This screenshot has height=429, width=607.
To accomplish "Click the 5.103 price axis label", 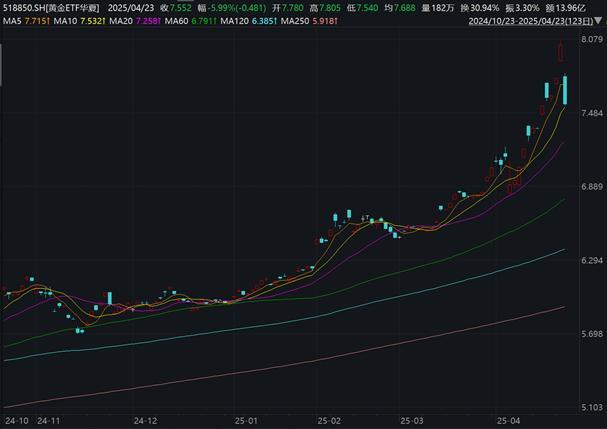I will (592, 407).
